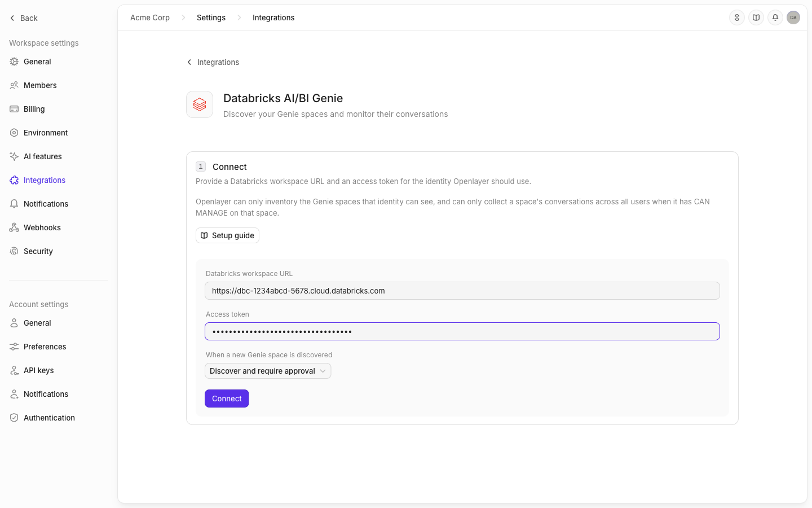Click the Databricks workspace URL field
812x508 pixels.
[x=462, y=291]
